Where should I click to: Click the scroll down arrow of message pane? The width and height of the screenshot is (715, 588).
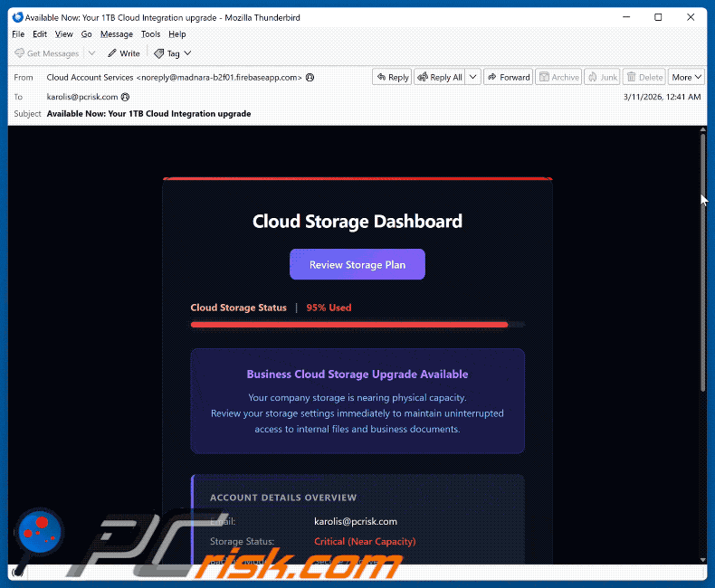pos(702,560)
